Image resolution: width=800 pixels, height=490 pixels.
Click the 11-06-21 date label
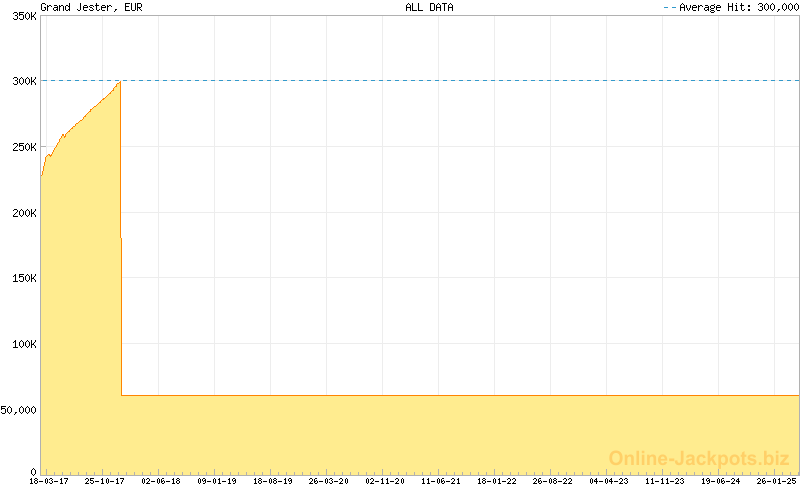pyautogui.click(x=441, y=481)
